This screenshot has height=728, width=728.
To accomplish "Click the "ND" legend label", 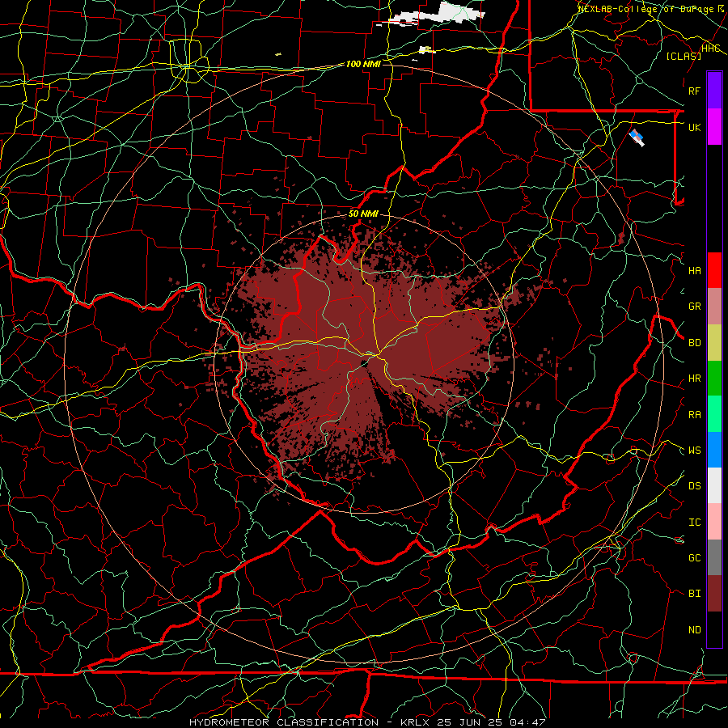I will (694, 629).
